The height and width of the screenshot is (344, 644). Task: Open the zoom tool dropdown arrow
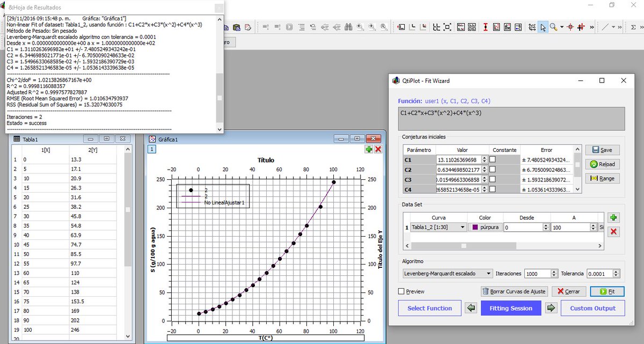click(562, 27)
